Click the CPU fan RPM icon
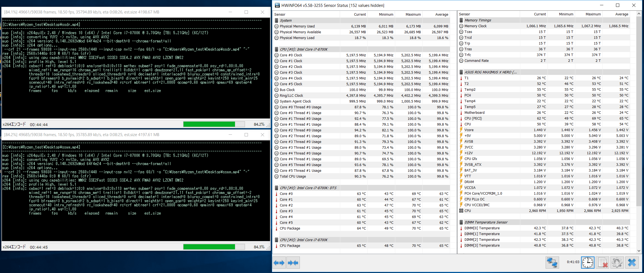The height and width of the screenshot is (273, 644). click(461, 211)
